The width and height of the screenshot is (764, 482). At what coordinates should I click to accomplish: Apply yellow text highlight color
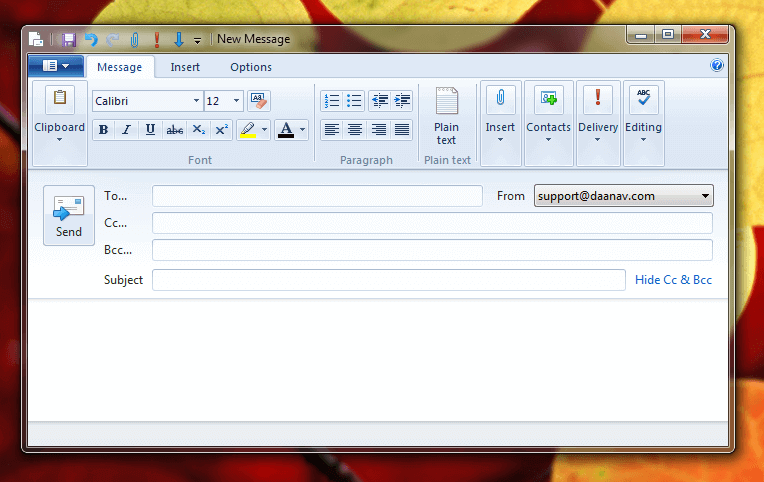click(248, 130)
